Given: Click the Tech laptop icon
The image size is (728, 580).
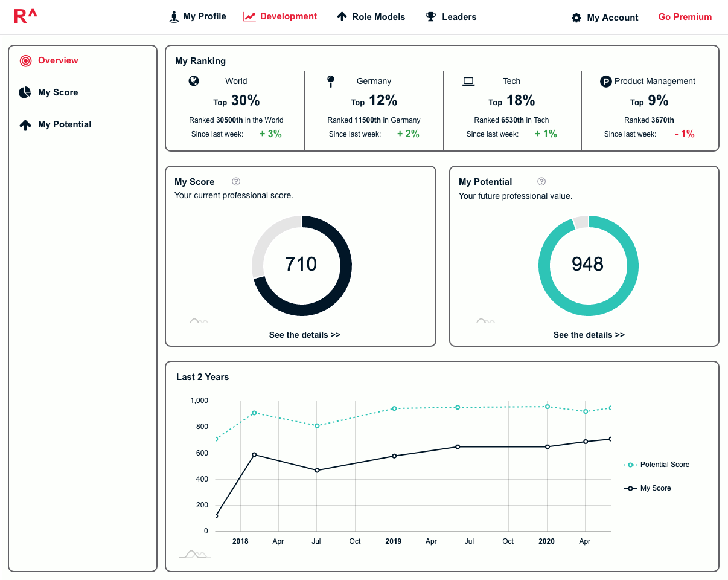Looking at the screenshot, I should (468, 82).
